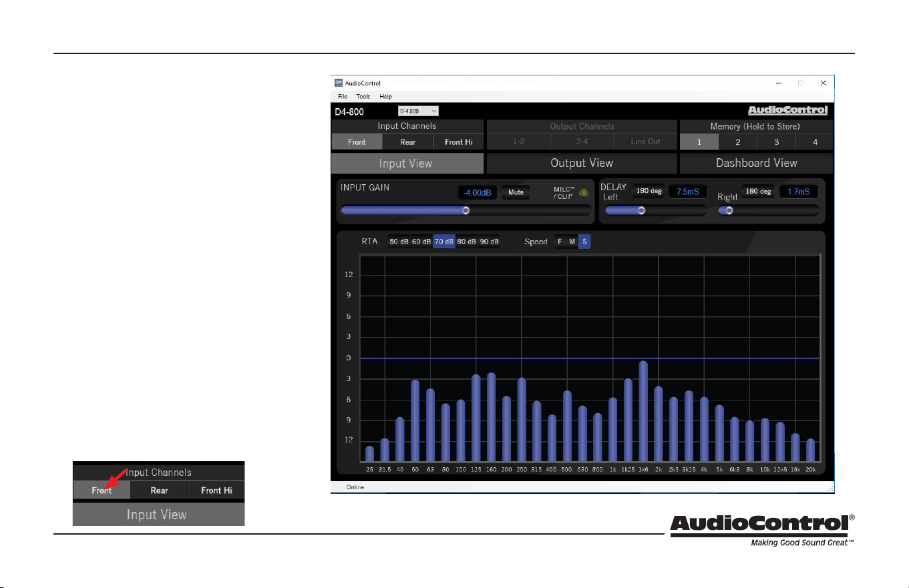Set RTA range to 80 dB

[467, 242]
